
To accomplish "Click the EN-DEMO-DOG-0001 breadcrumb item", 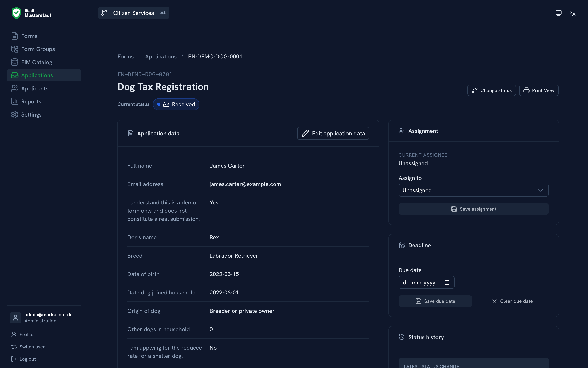I will click(x=215, y=56).
